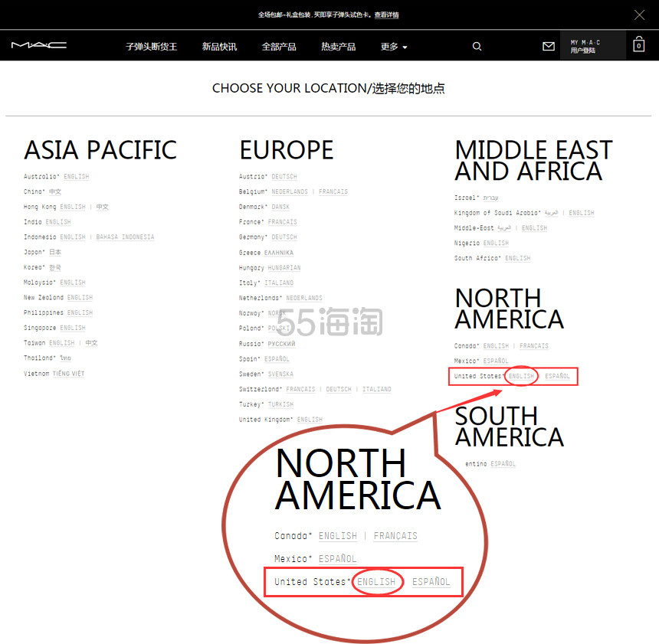The width and height of the screenshot is (659, 644).
Task: Select Denmark DANSK link
Action: 280,207
